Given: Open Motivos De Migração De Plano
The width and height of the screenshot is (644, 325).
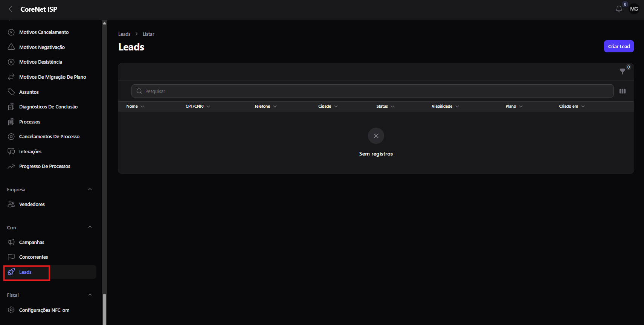Looking at the screenshot, I should click(x=53, y=77).
